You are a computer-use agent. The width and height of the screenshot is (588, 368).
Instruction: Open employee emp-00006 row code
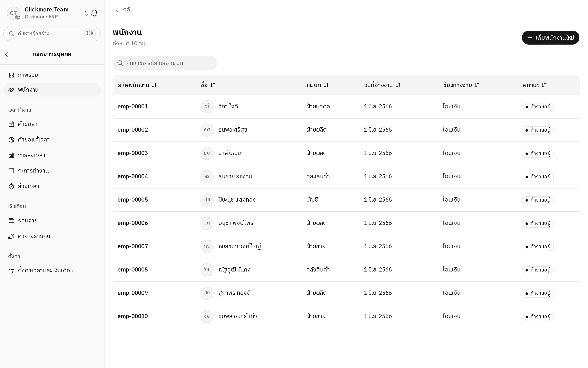point(133,223)
